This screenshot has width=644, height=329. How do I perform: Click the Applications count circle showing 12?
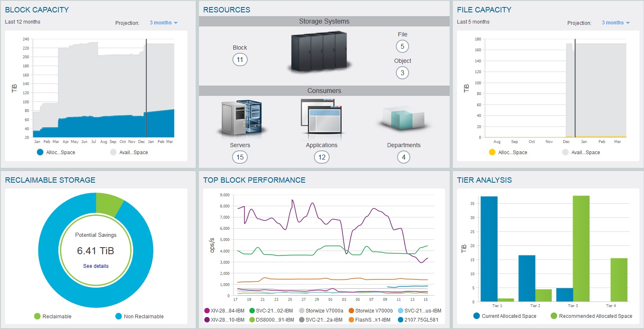coord(322,157)
